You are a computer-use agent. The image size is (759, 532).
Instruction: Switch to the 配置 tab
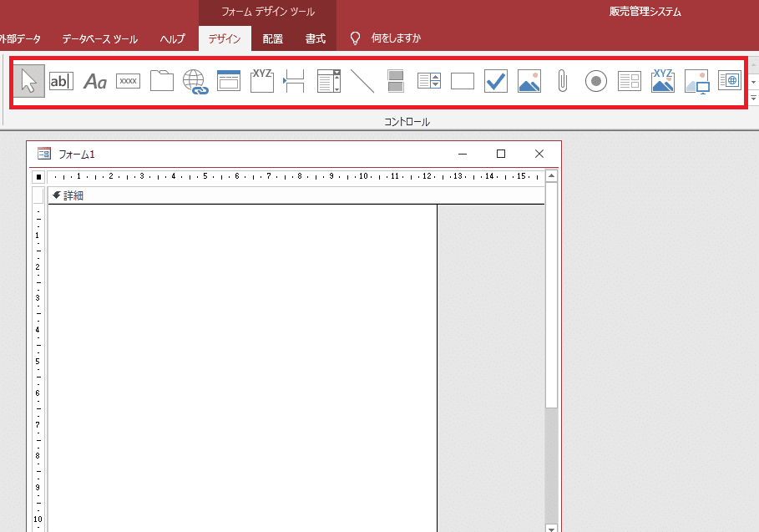click(272, 38)
